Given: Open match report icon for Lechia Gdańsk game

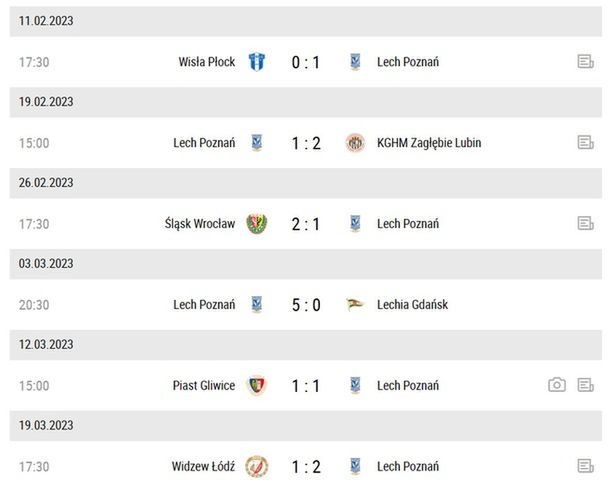Looking at the screenshot, I should coord(586,304).
